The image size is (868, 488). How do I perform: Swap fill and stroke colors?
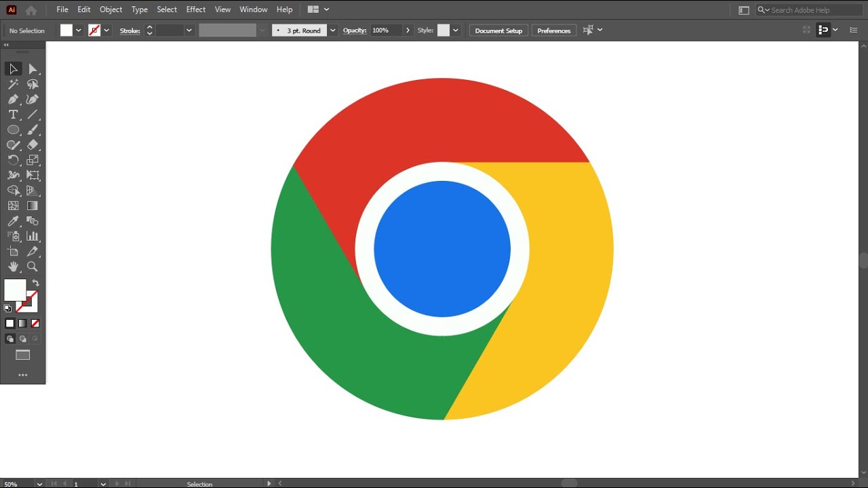click(x=36, y=283)
